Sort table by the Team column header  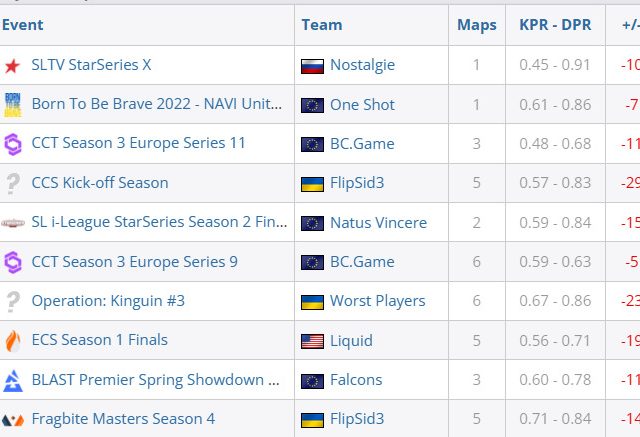[x=321, y=25]
